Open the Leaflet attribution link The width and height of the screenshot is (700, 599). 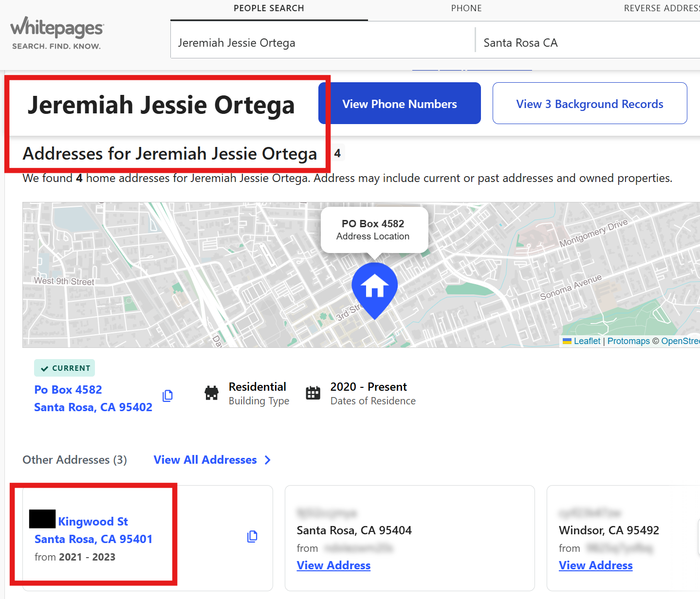tap(587, 341)
